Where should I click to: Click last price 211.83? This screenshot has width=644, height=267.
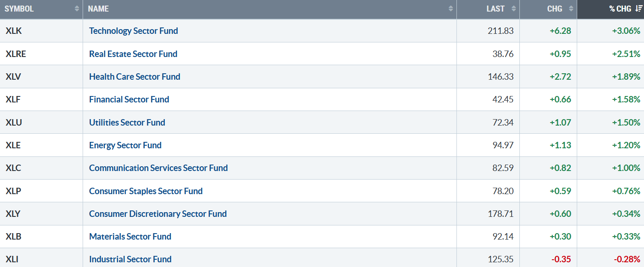tap(501, 31)
